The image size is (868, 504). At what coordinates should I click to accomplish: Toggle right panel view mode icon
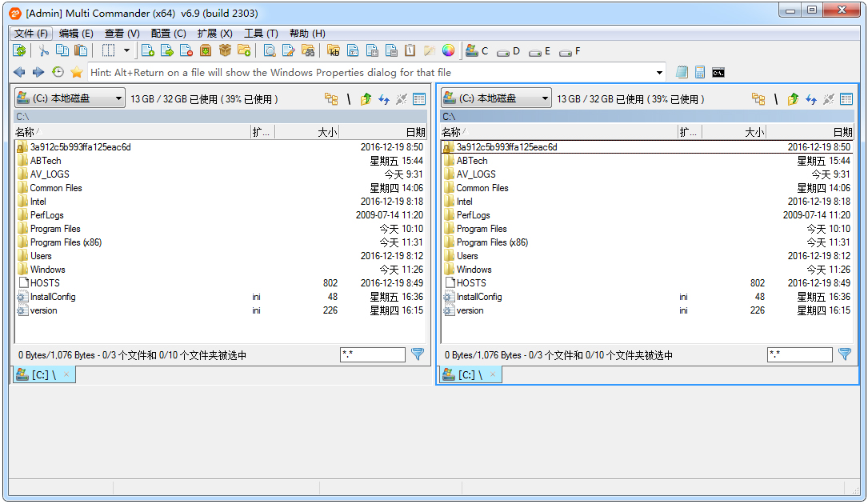(x=846, y=99)
